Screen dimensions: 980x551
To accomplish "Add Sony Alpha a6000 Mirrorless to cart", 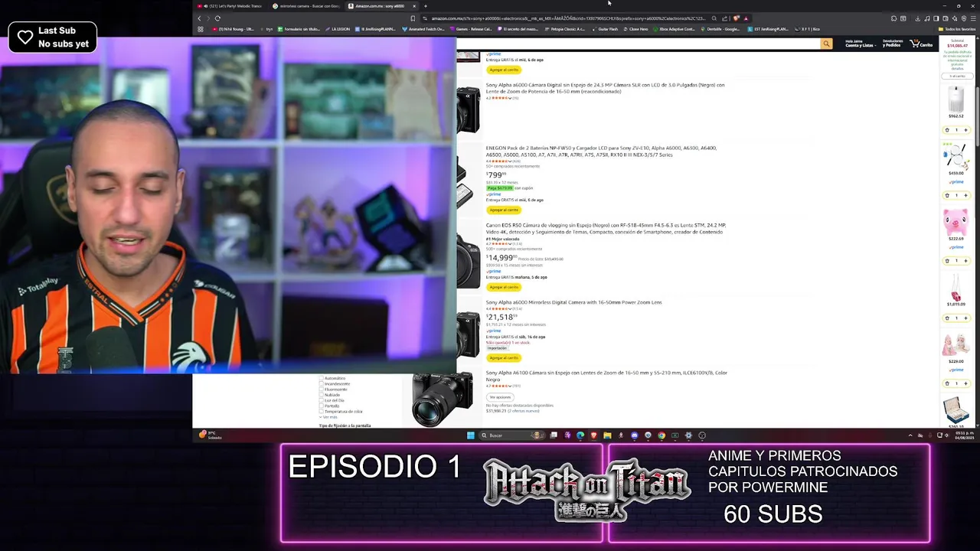I will [x=504, y=357].
